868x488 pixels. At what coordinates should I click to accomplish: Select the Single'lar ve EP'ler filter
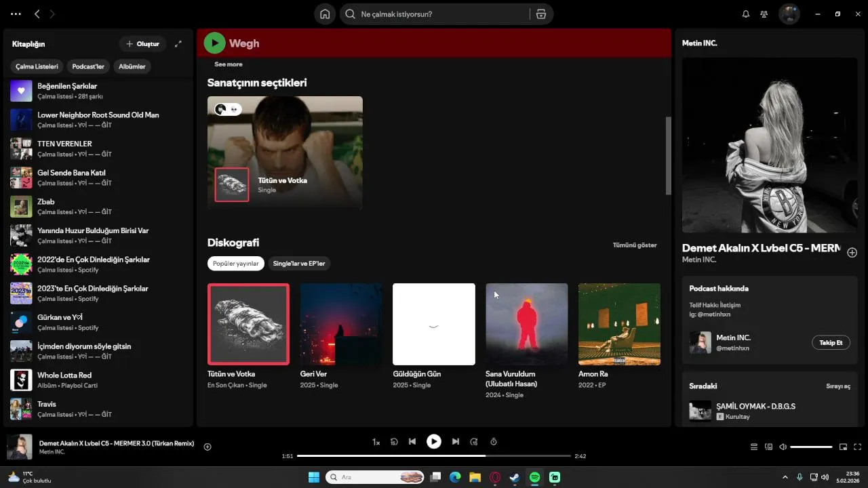point(299,264)
